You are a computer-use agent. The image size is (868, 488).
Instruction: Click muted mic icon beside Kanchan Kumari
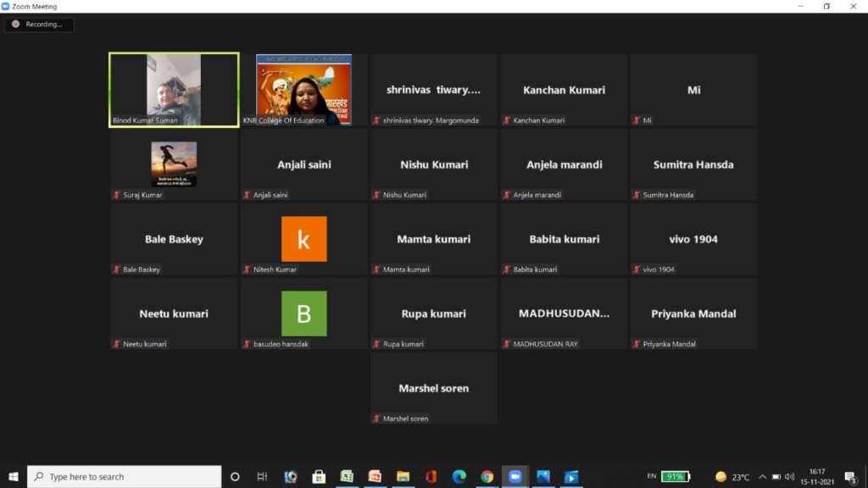[507, 120]
